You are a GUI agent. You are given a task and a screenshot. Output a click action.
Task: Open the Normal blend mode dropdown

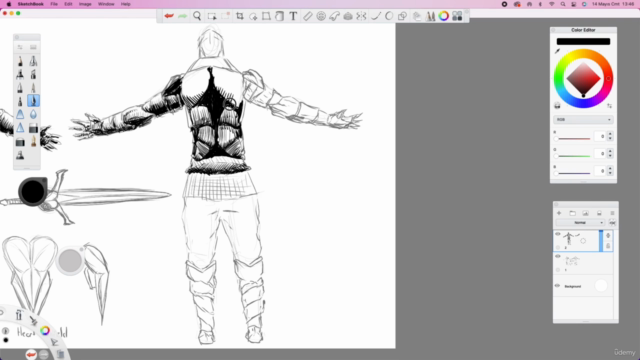coord(580,222)
